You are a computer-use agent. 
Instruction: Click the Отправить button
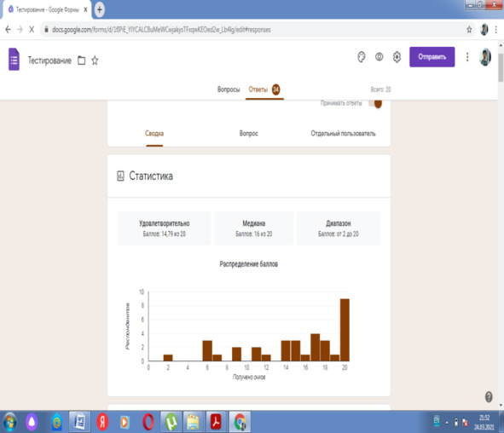click(432, 57)
